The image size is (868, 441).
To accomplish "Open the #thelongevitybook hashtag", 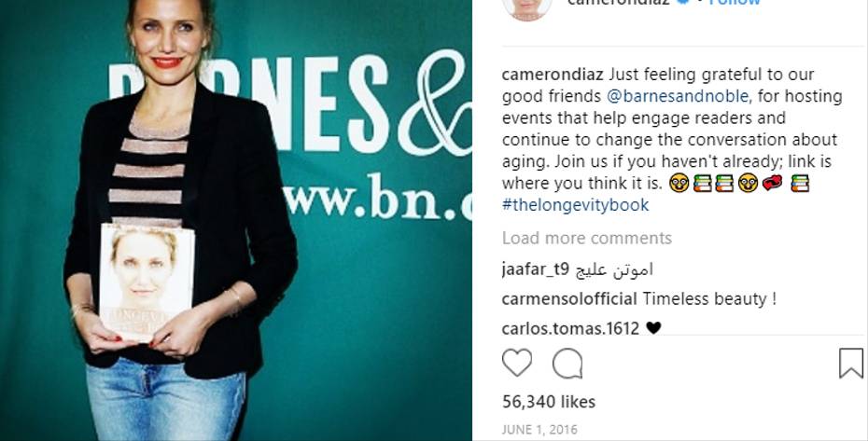I will [x=575, y=205].
